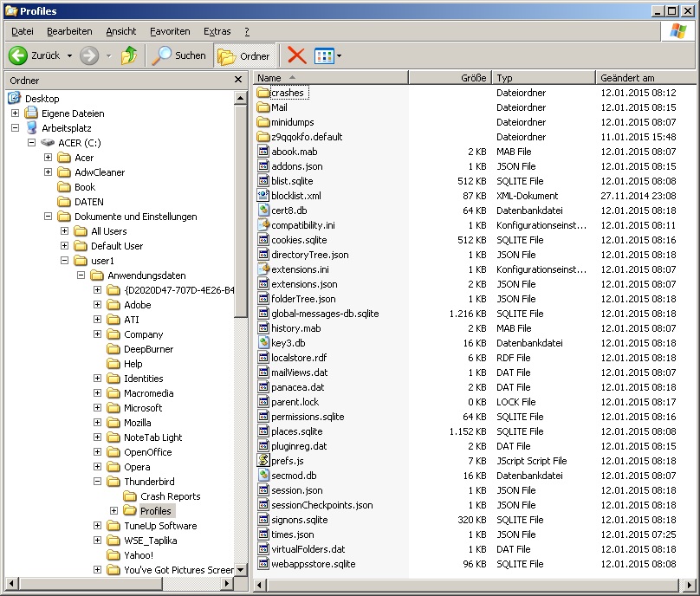Click the green Zurück back arrow icon
The width and height of the screenshot is (700, 596).
(18, 55)
